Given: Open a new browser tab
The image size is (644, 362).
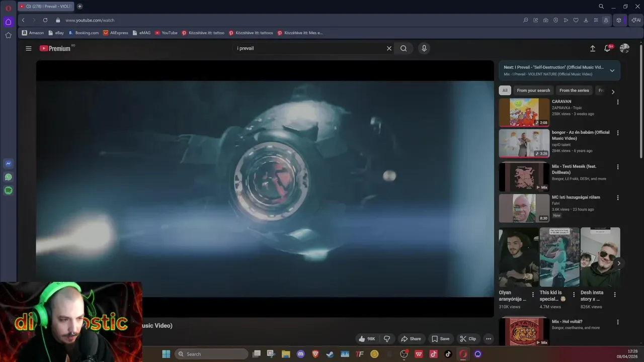Looking at the screenshot, I should coord(79,7).
